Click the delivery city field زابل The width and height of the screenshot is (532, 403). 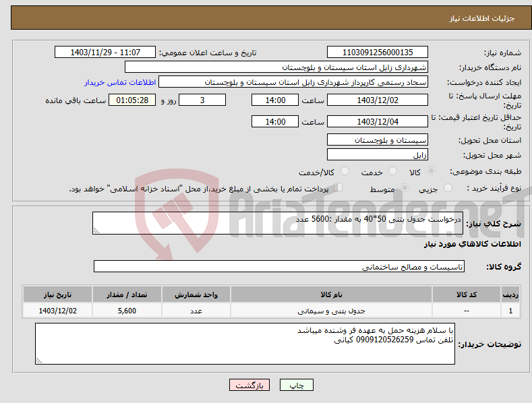click(378, 155)
